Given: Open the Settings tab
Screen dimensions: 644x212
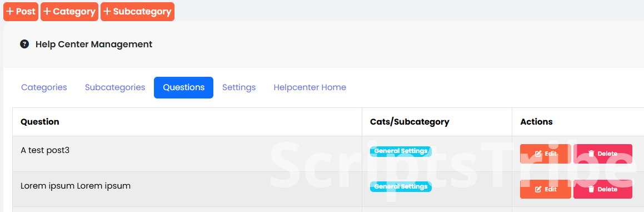Looking at the screenshot, I should point(239,87).
